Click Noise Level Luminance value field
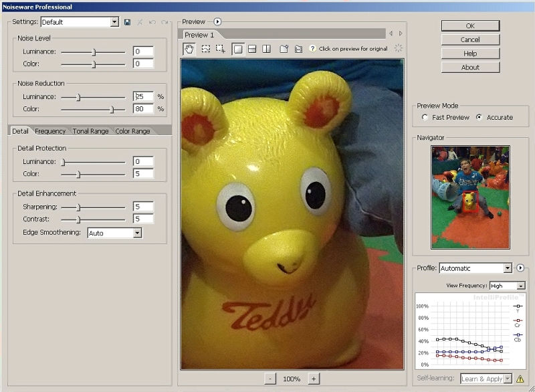The width and height of the screenshot is (535, 392). click(x=143, y=52)
